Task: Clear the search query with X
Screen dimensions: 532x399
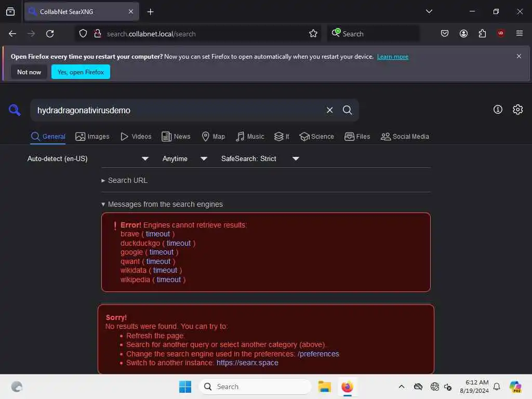Action: coord(329,110)
